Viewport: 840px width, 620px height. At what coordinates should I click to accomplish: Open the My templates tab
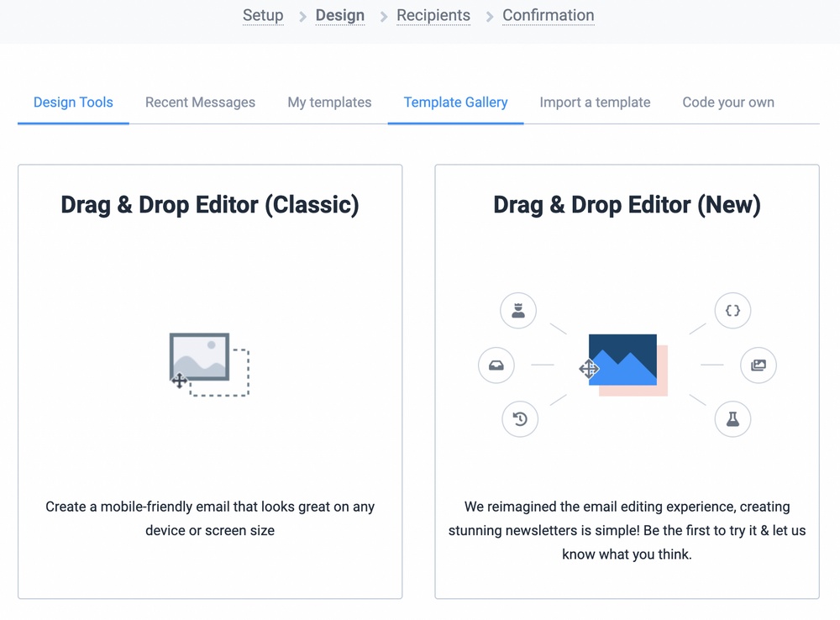coord(329,102)
